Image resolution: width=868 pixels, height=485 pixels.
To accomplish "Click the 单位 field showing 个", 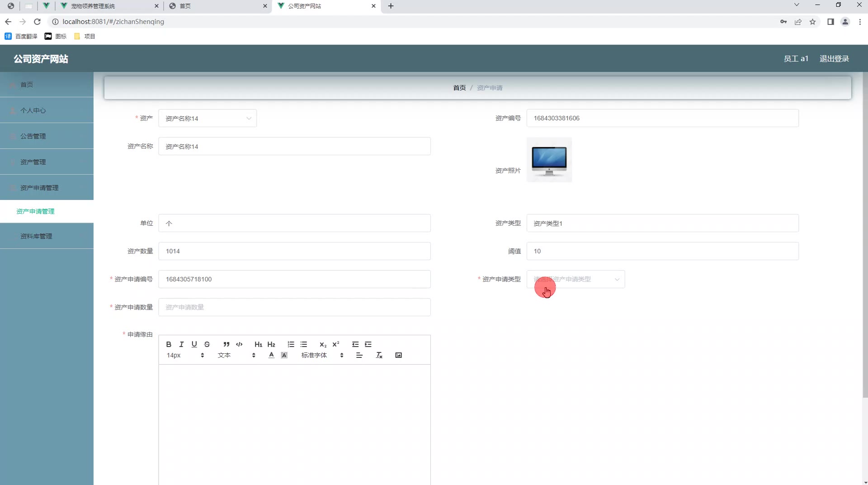I will tap(294, 223).
